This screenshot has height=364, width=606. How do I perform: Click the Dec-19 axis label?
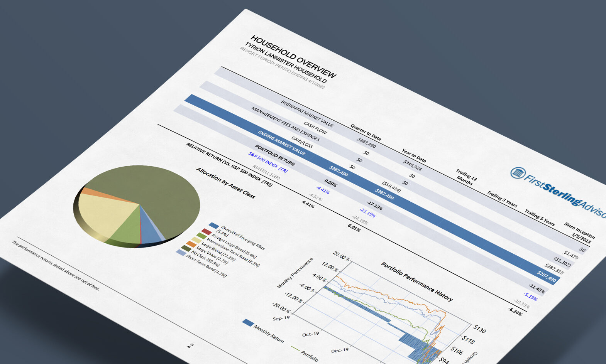(340, 350)
